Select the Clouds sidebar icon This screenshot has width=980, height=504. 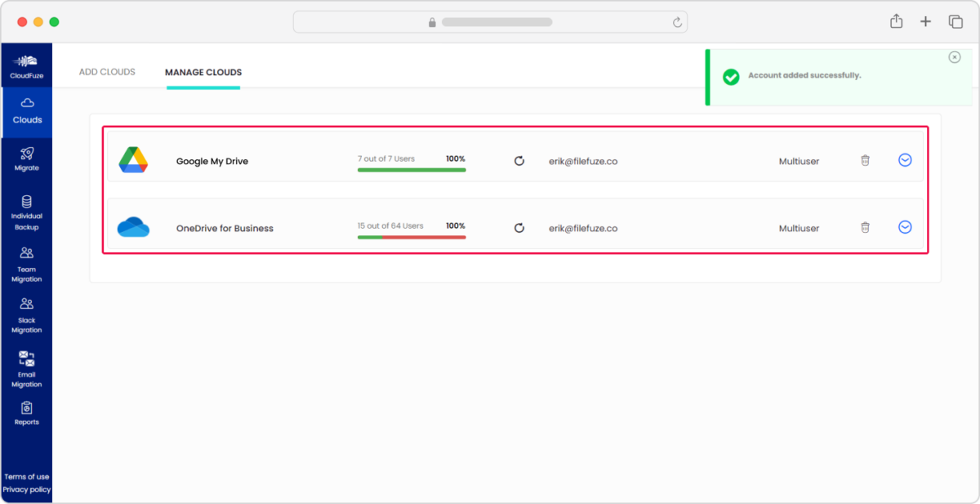click(26, 110)
